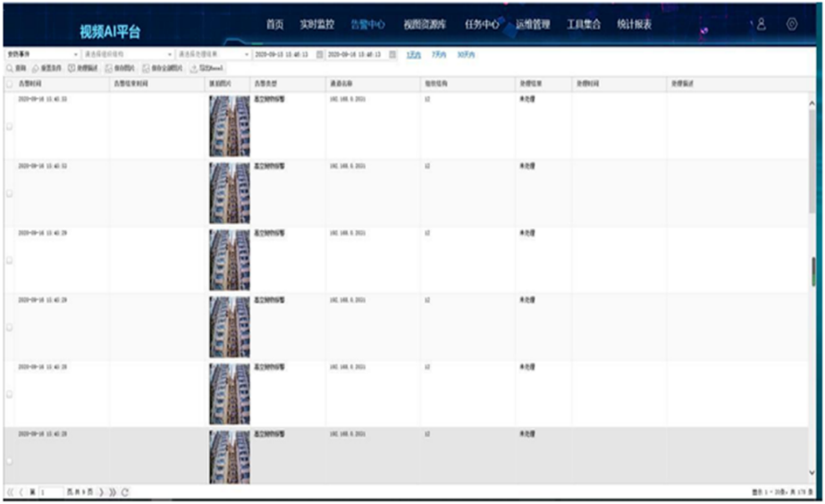The image size is (825, 504).
Task: Check the box of the highlighted last row
Action: pyautogui.click(x=9, y=460)
